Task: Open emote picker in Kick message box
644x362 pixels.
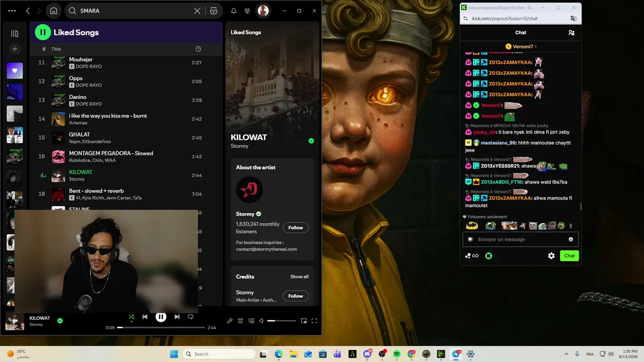Action: click(571, 239)
